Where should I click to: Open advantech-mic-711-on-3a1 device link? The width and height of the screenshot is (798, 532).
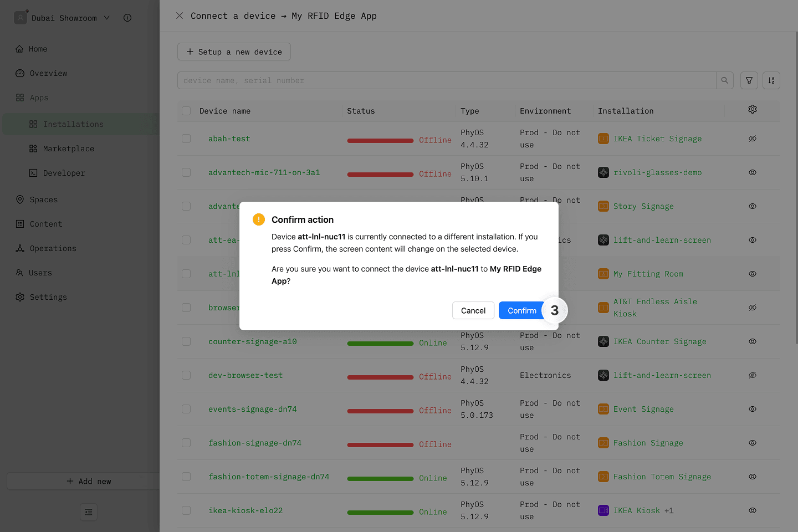(264, 172)
